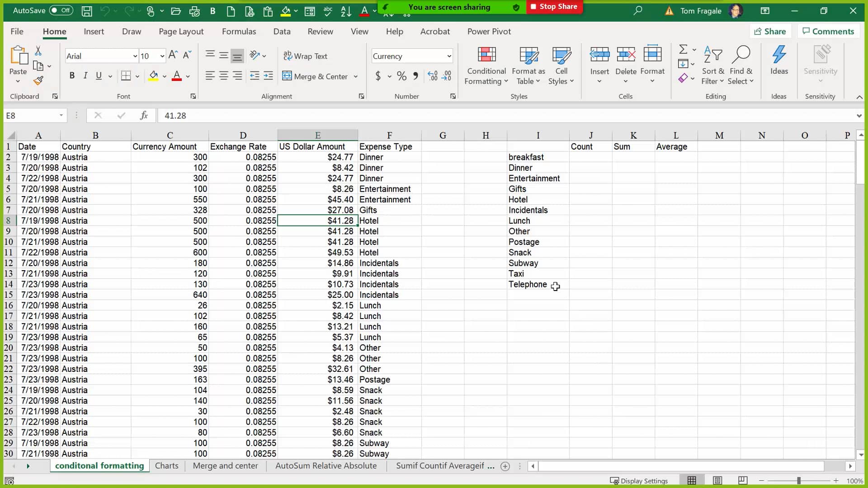Open the Charts sheet tab

point(166,466)
